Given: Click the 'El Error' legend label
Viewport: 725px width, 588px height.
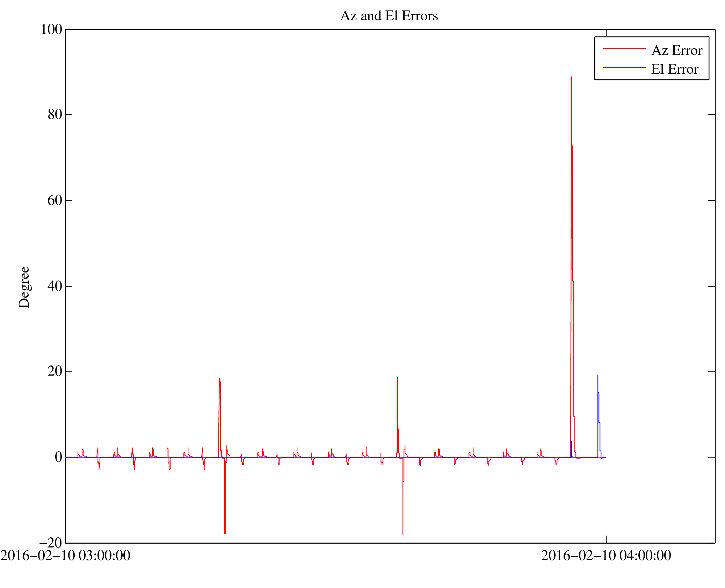Looking at the screenshot, I should (674, 69).
